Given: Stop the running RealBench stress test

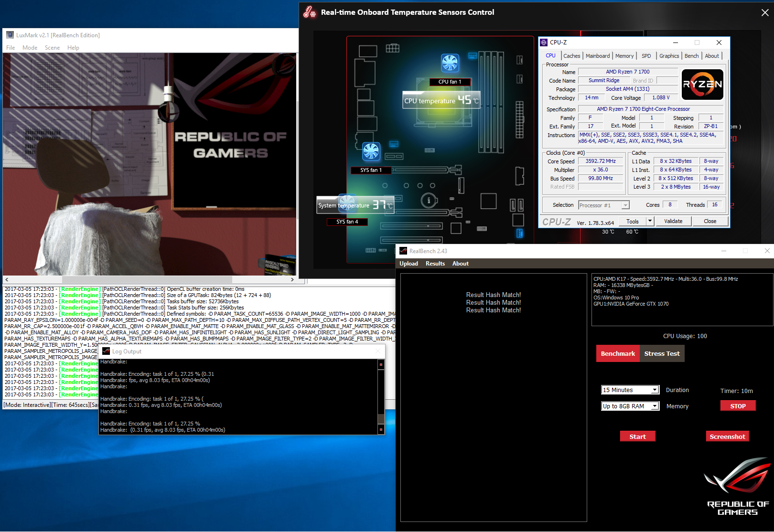Looking at the screenshot, I should click(738, 406).
